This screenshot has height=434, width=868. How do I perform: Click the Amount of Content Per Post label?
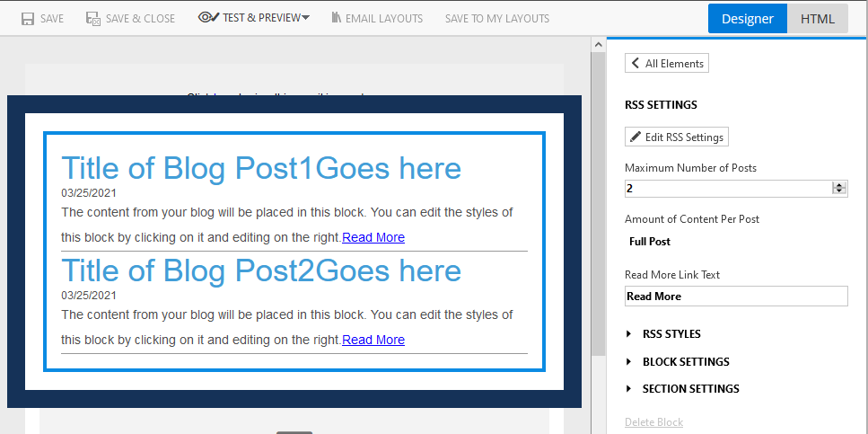(692, 219)
